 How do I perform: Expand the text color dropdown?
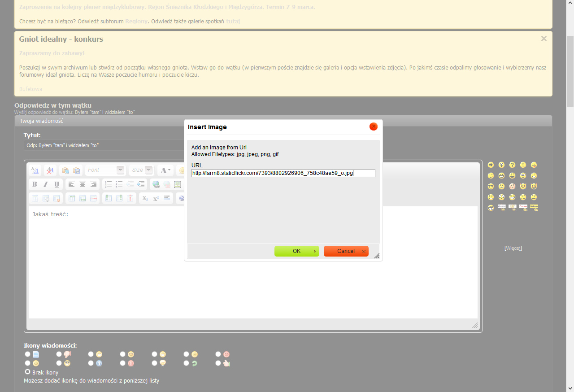point(165,170)
